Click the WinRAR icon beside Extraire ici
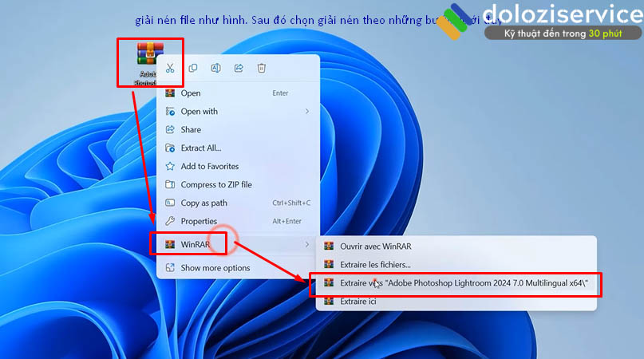 tap(329, 302)
